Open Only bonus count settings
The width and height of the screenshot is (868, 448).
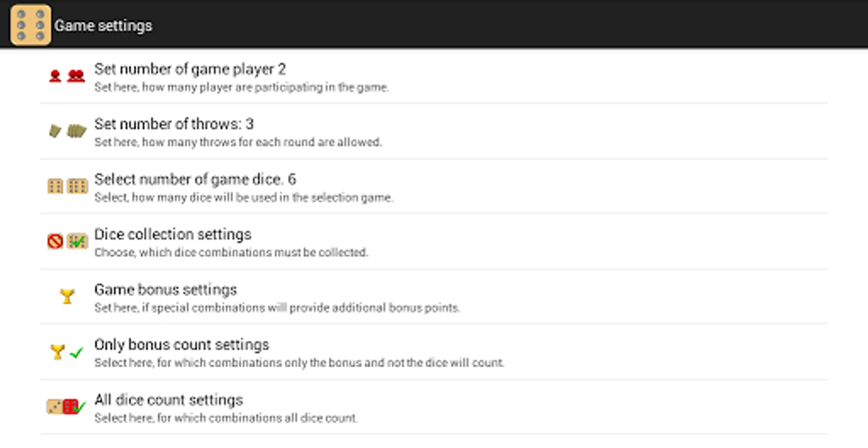[x=182, y=345]
